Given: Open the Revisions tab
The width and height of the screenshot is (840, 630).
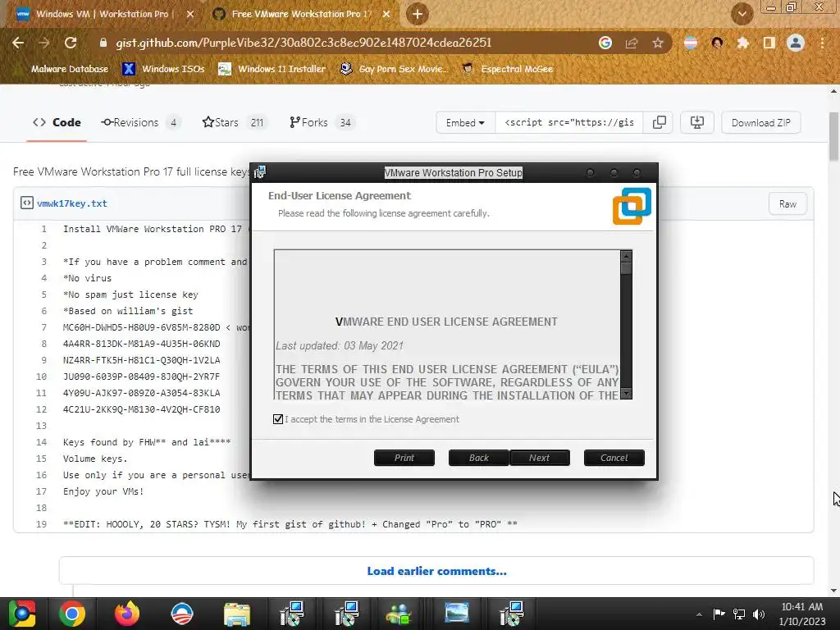Looking at the screenshot, I should pos(140,122).
